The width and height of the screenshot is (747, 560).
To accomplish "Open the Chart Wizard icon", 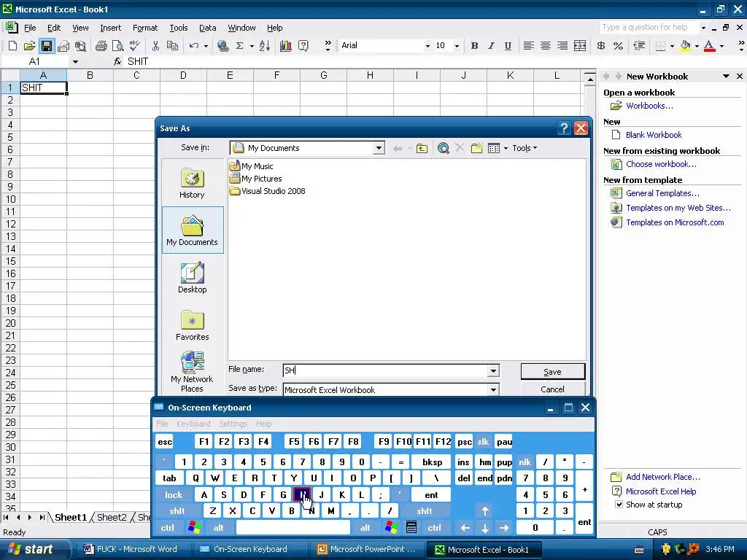I will pos(286,46).
